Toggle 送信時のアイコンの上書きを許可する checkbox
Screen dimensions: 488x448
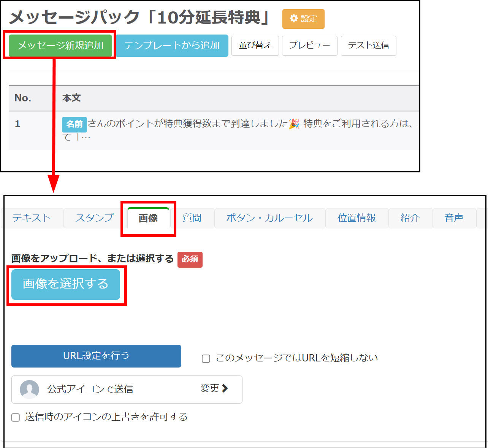coord(16,418)
